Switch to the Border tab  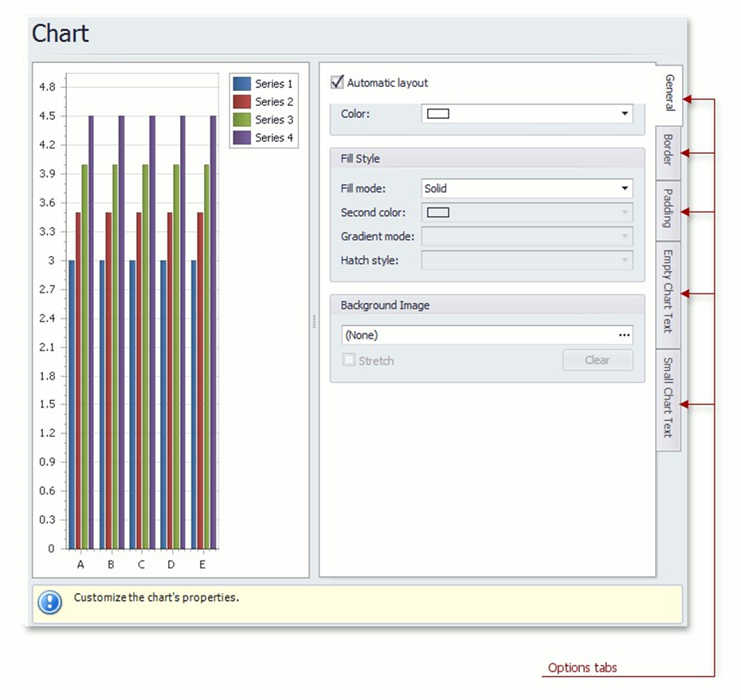pos(668,153)
